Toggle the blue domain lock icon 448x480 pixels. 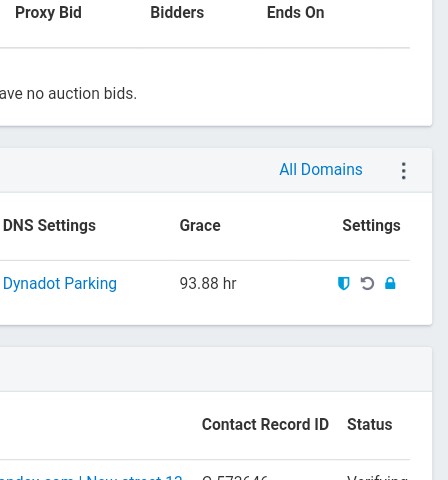click(390, 283)
